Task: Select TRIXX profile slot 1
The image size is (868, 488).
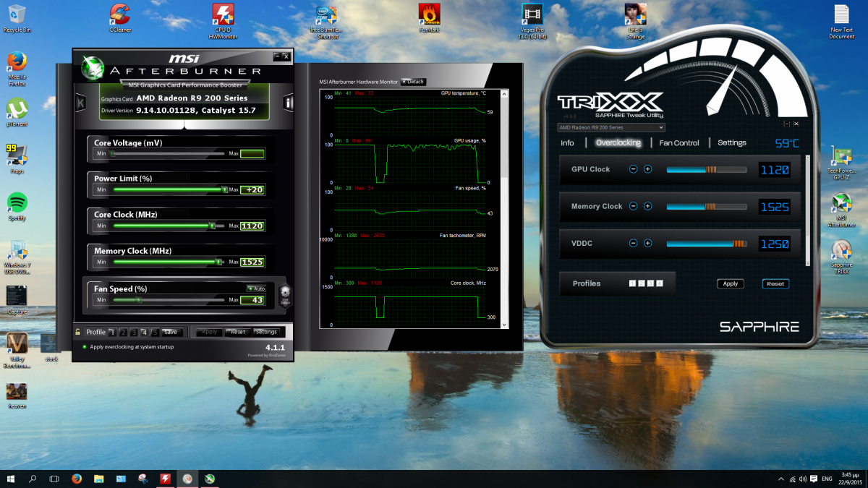Action: tap(631, 283)
